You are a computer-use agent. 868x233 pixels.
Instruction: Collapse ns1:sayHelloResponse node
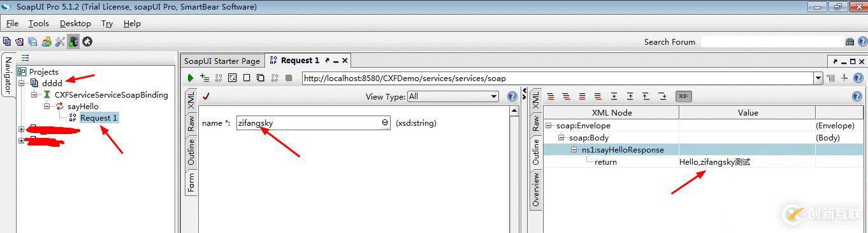pyautogui.click(x=574, y=149)
